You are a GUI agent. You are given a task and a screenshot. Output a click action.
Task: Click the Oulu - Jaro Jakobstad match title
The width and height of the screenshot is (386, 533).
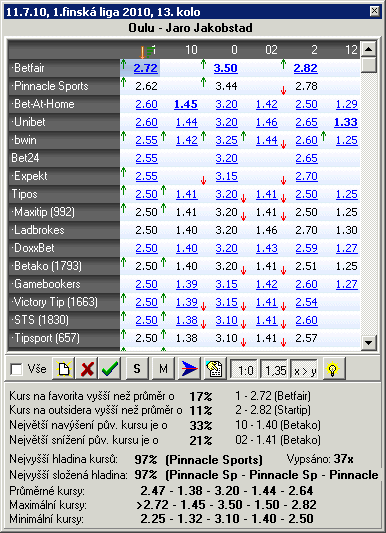coord(190,28)
